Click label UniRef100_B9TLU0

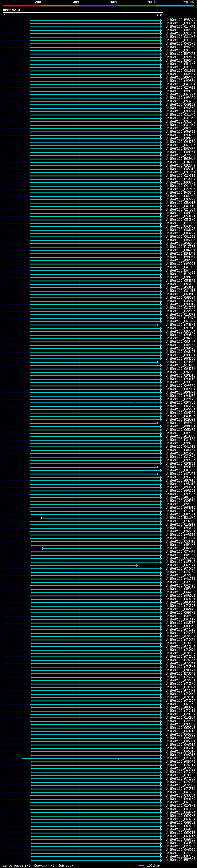tap(180, 50)
